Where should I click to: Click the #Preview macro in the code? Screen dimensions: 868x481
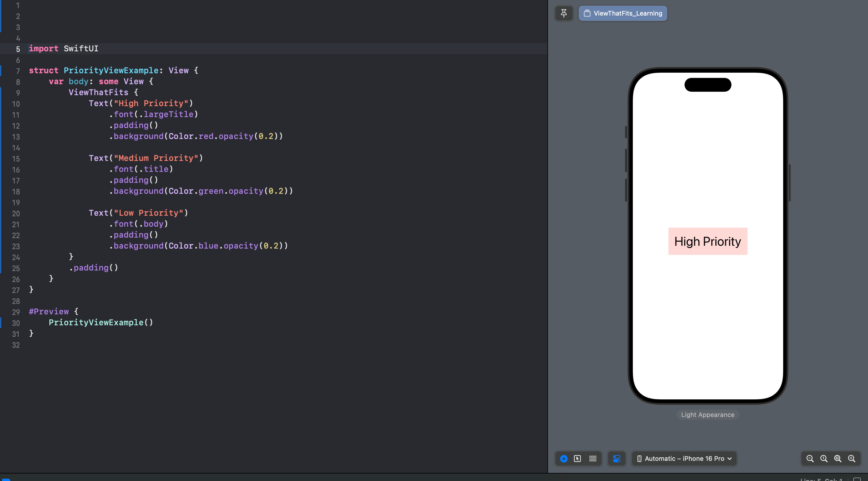tap(49, 311)
